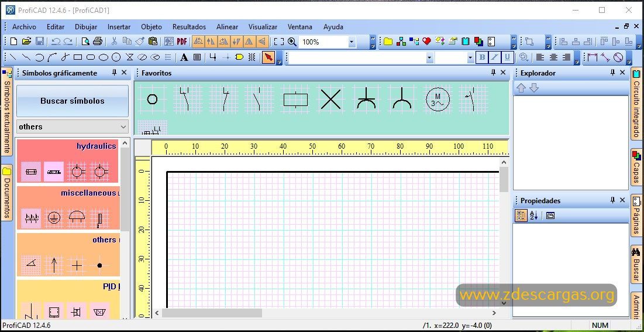
Task: Open the Resultados menu
Action: click(x=189, y=27)
